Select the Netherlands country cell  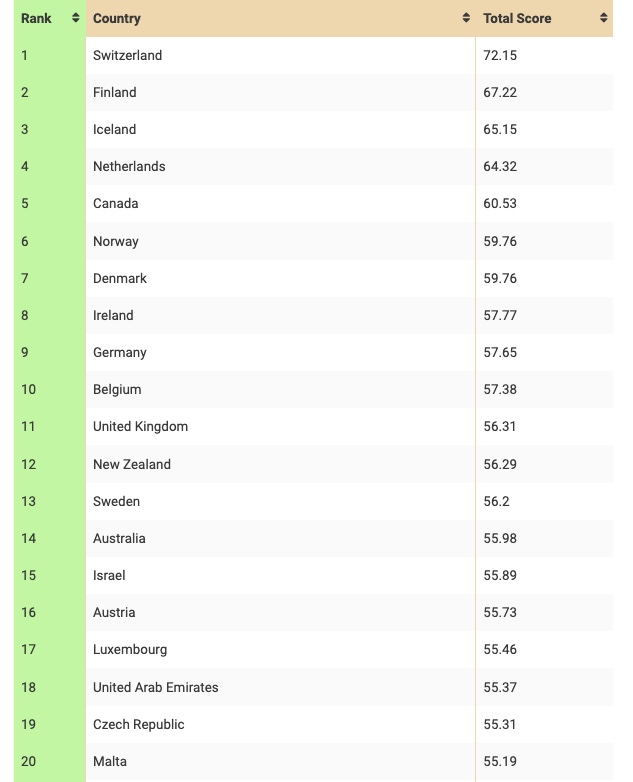[x=281, y=167]
